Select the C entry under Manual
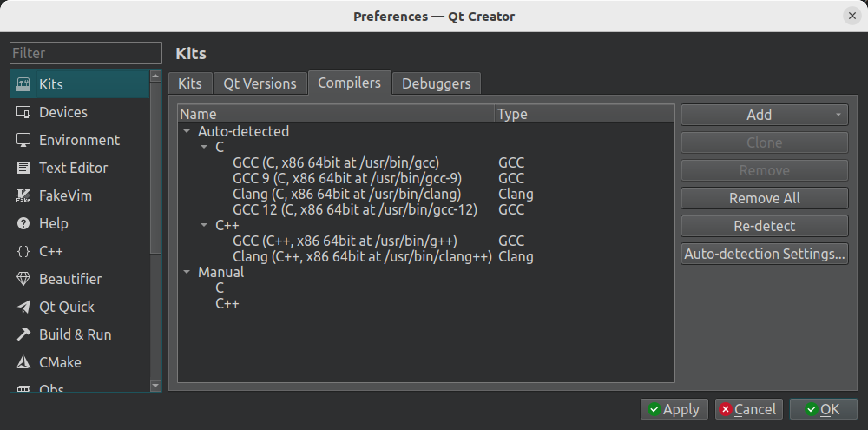The width and height of the screenshot is (868, 430). (220, 288)
